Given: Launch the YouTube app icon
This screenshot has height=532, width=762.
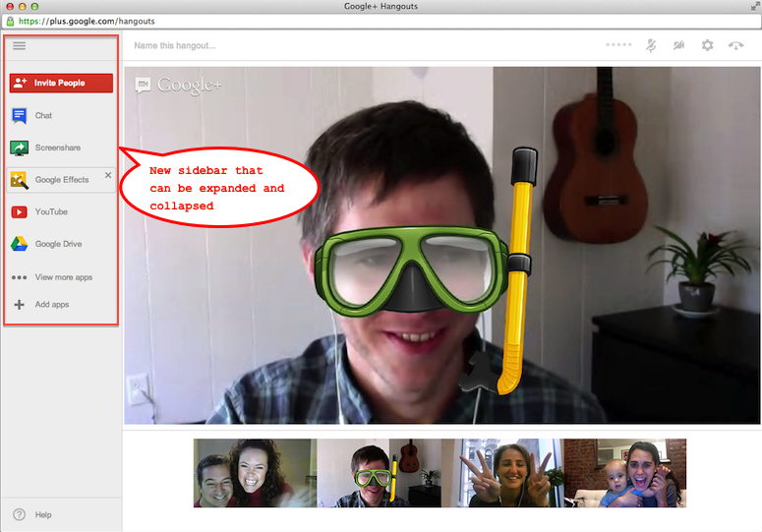Looking at the screenshot, I should click(x=19, y=211).
